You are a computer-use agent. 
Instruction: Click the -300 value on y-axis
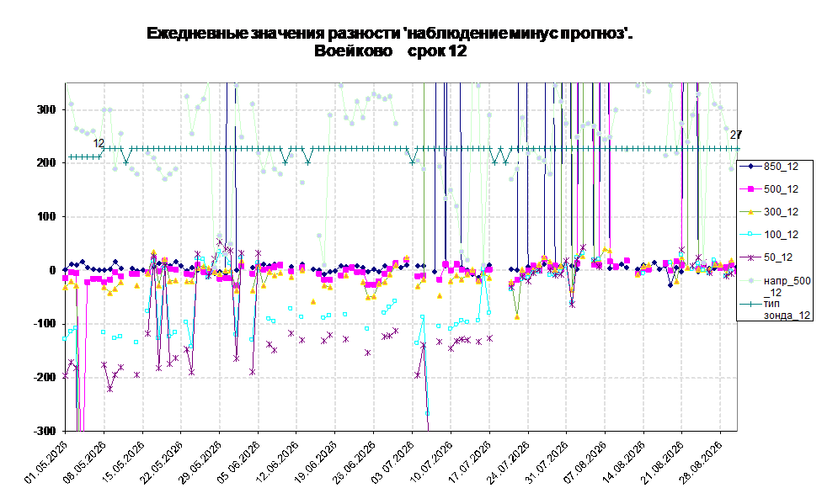44,431
